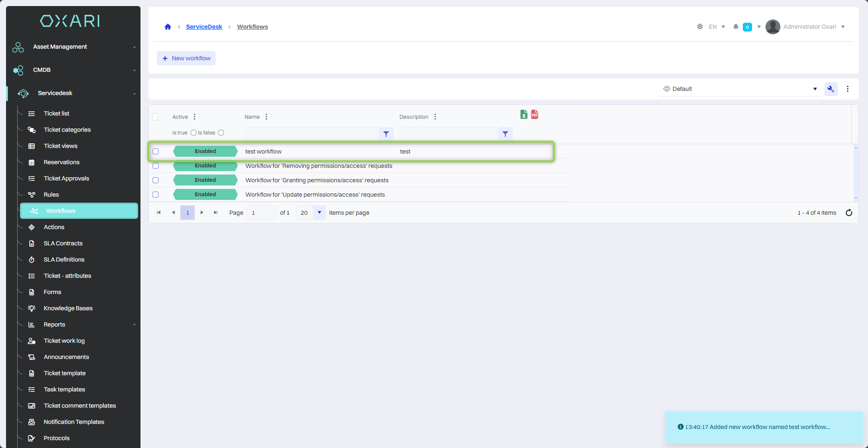
Task: Click the Description filter input field
Action: [448, 134]
